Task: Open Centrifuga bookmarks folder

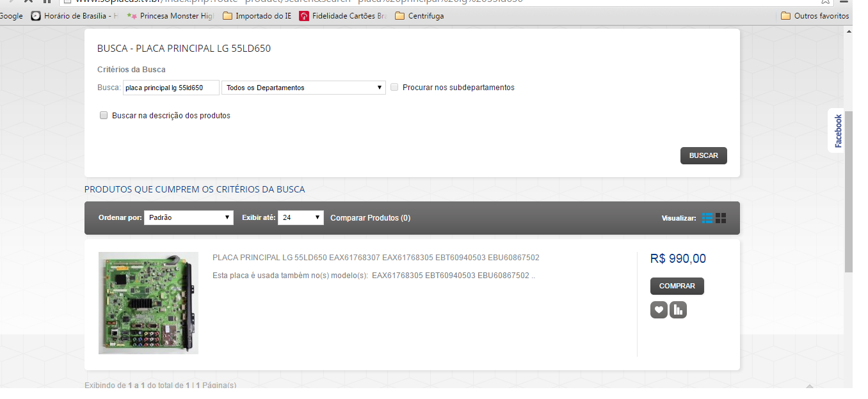Action: tap(419, 16)
